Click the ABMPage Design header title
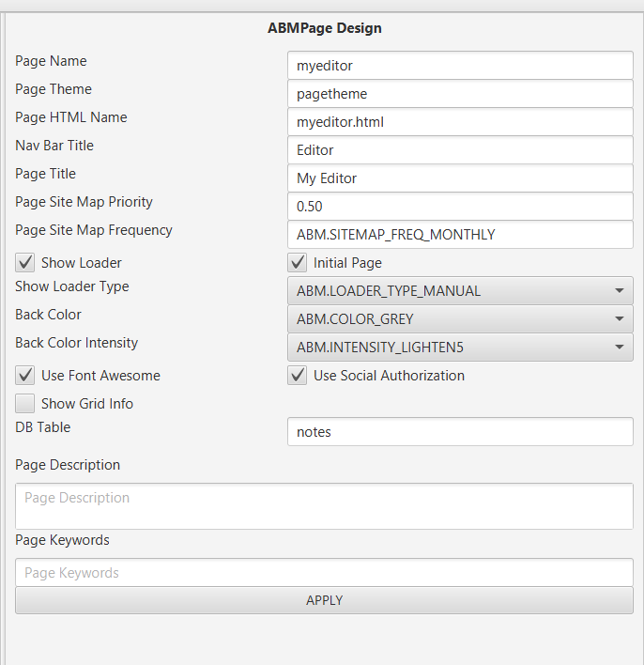Image resolution: width=644 pixels, height=665 pixels. coord(325,28)
